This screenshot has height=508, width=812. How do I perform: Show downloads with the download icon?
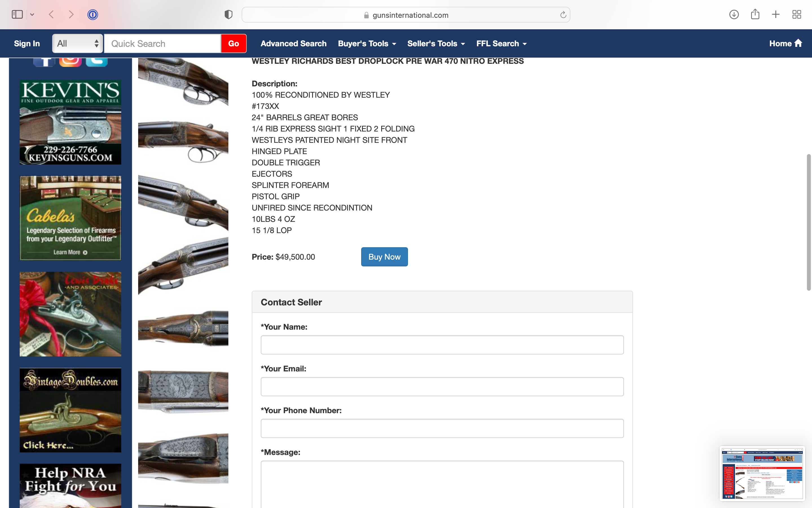[x=734, y=14]
